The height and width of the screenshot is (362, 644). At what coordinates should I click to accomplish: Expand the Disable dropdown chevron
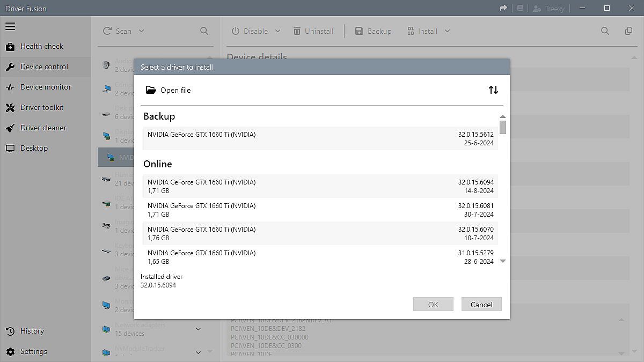click(277, 31)
